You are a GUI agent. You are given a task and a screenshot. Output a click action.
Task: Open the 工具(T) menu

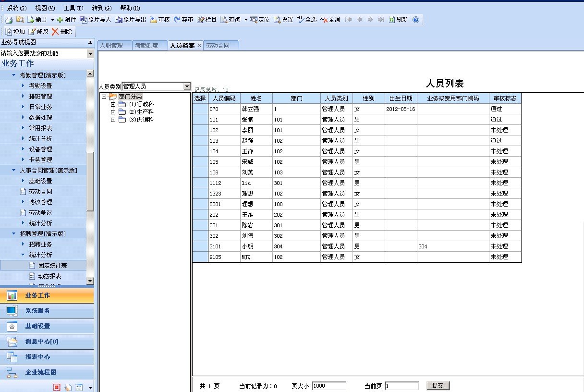click(x=73, y=8)
